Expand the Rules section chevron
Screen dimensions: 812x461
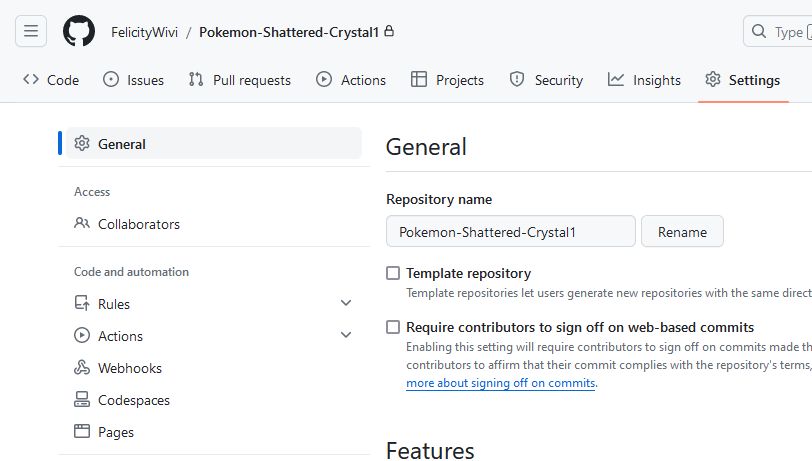346,304
